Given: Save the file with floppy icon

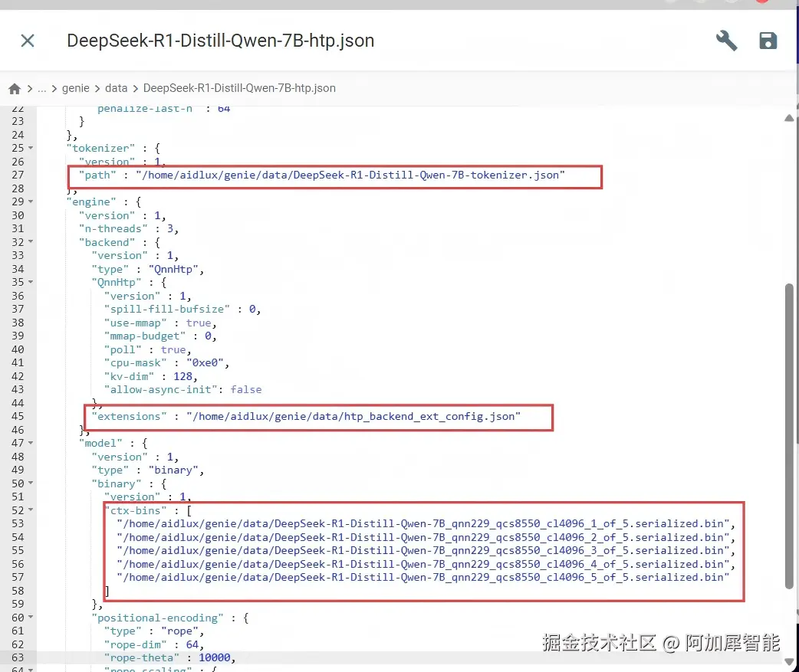Looking at the screenshot, I should pyautogui.click(x=768, y=41).
